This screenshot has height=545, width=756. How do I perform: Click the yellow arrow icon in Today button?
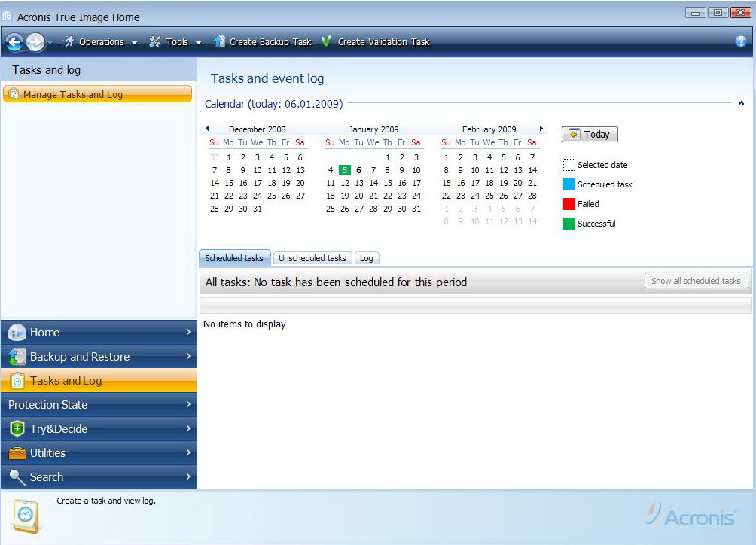pos(574,135)
